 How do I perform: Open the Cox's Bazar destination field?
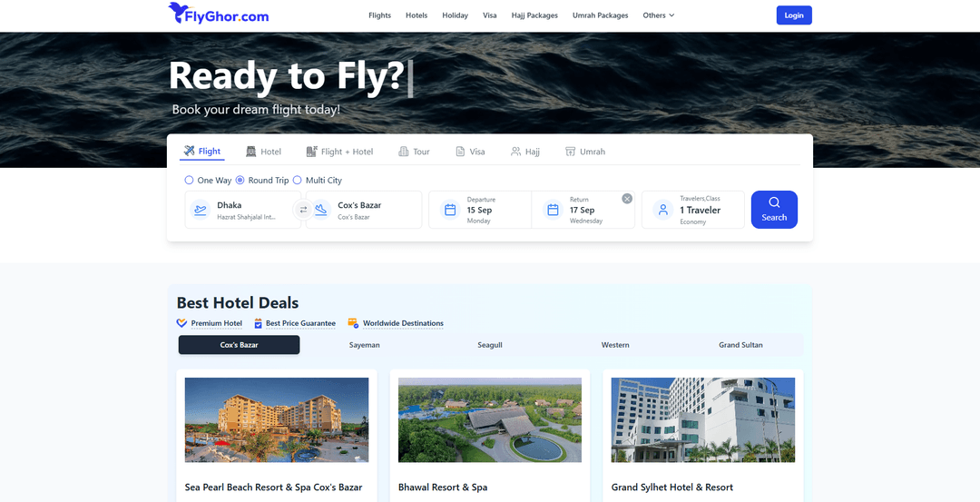pos(364,210)
